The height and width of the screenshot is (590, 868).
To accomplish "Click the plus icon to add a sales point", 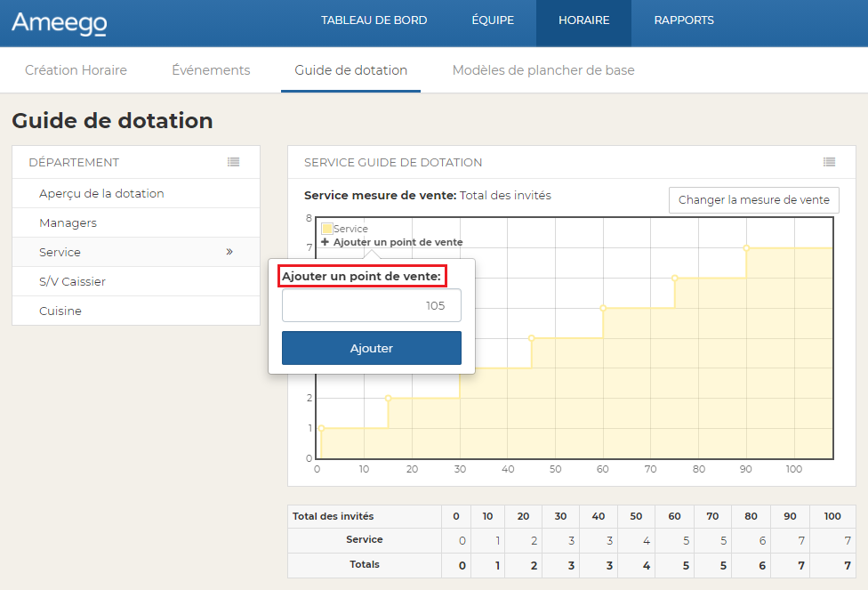I will 325,242.
